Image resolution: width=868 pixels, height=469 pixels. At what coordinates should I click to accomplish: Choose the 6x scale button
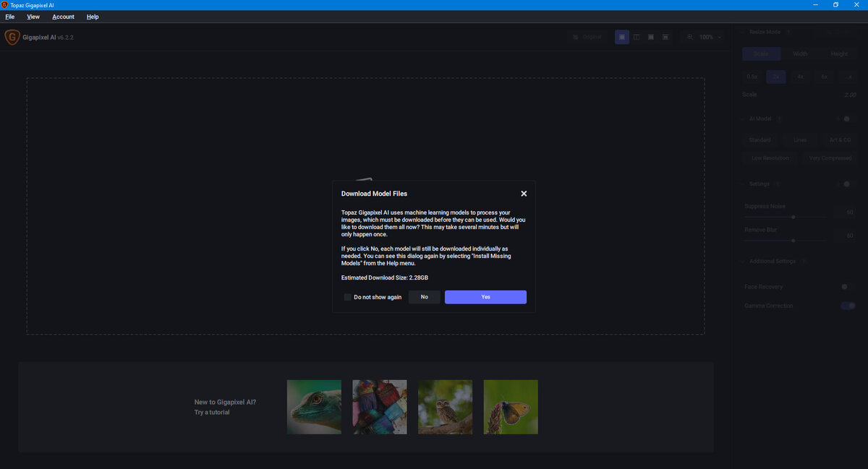(x=825, y=77)
